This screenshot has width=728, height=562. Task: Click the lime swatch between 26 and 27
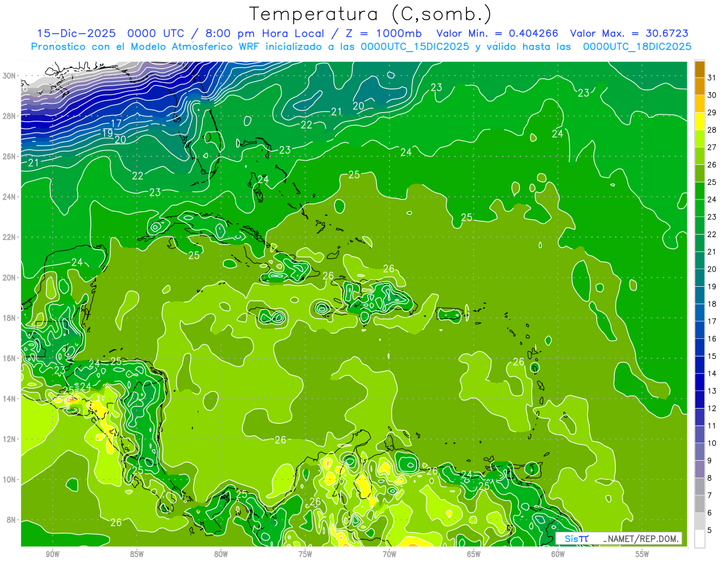[699, 156]
